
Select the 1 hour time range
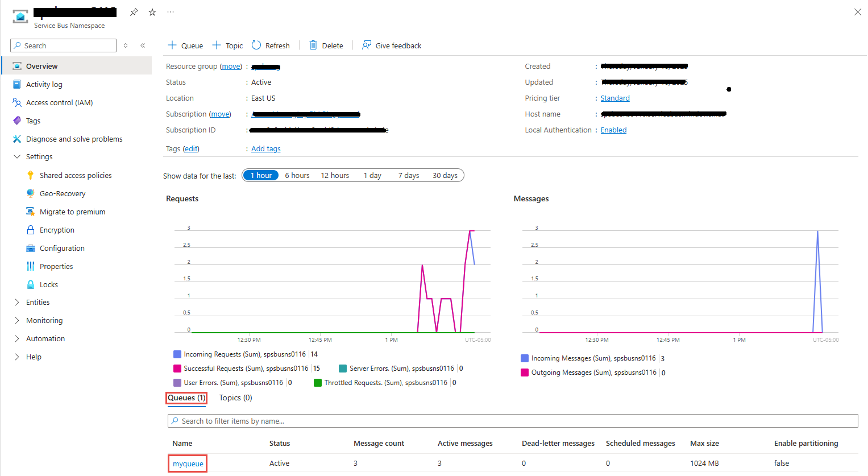coord(261,175)
